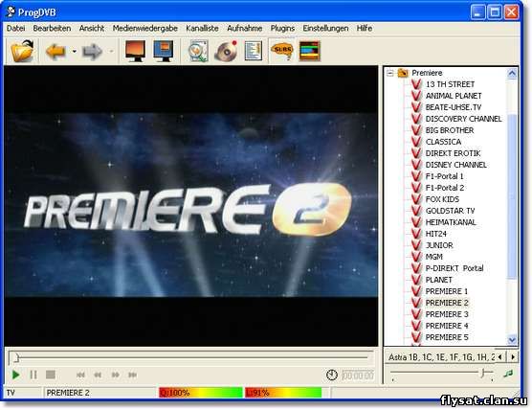The image size is (532, 410).
Task: Click the tab strip right arrow
Action: click(x=513, y=357)
